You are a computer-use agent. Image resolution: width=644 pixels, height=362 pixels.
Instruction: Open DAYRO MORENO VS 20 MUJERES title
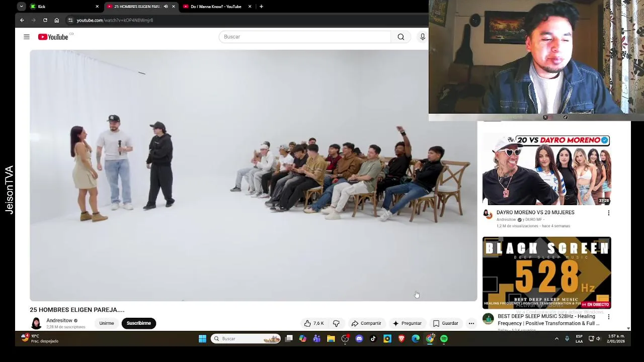pos(535,212)
